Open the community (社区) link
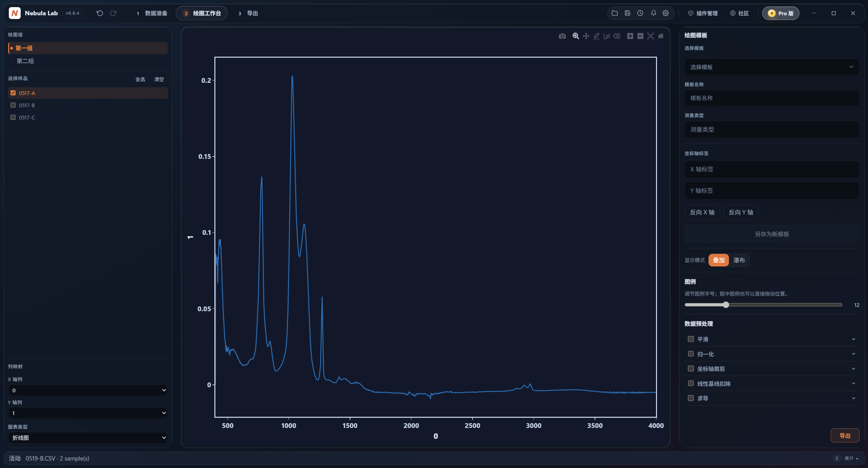 pyautogui.click(x=739, y=13)
